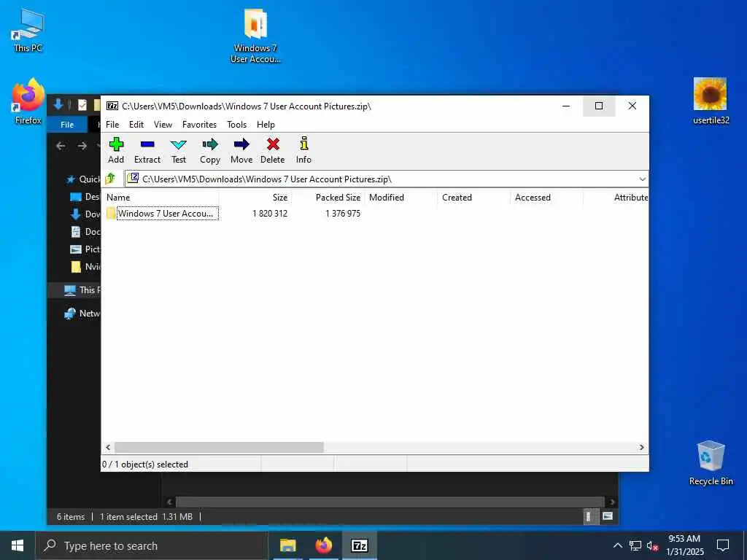
Task: Click the Forward arrow in File Explorer
Action: (82, 146)
